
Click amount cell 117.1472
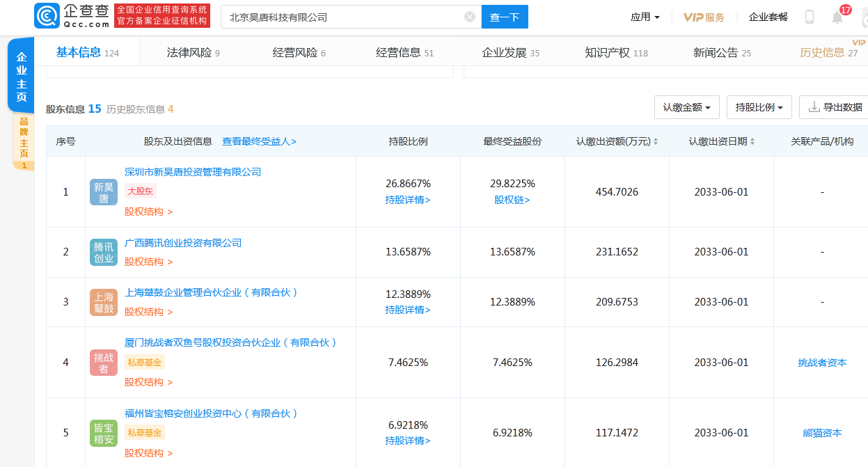617,433
